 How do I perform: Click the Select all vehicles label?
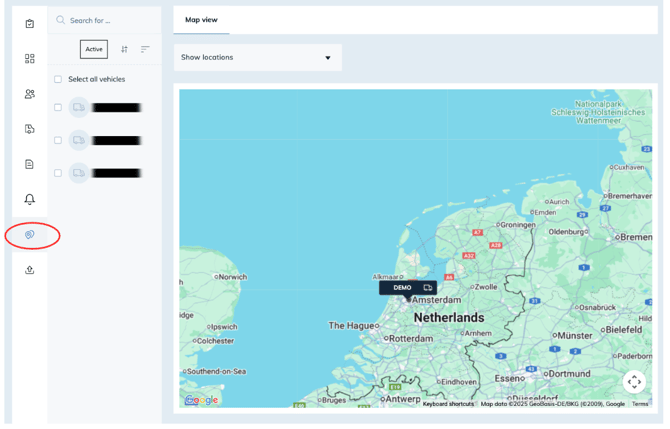point(97,79)
